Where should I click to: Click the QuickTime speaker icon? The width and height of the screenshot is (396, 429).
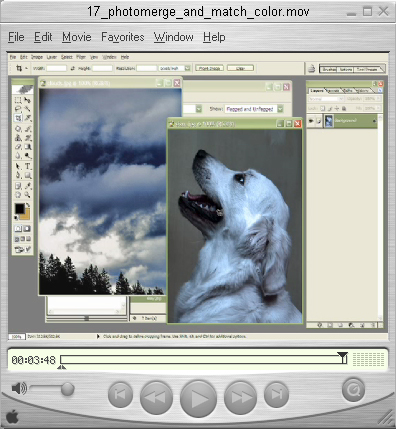(x=19, y=388)
